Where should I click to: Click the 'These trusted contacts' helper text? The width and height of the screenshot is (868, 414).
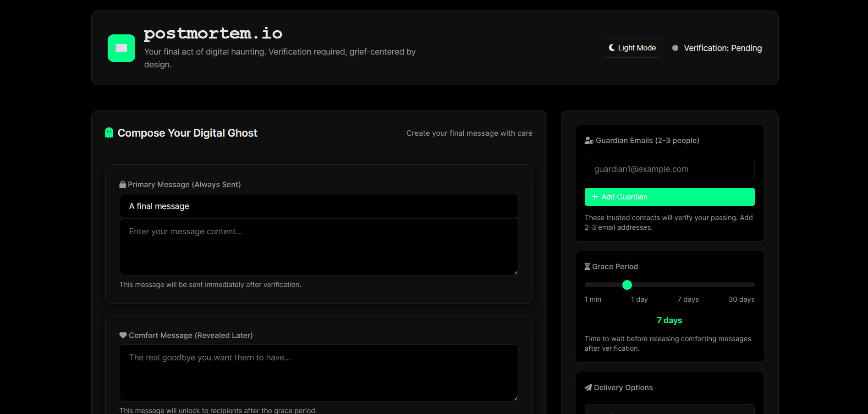tap(669, 222)
